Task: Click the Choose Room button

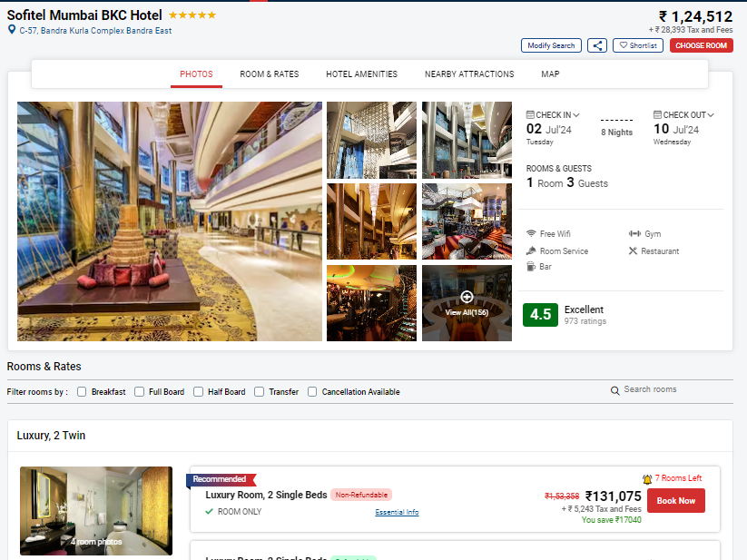Action: [x=702, y=45]
